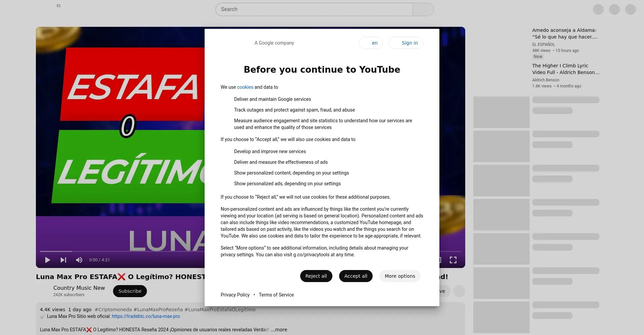This screenshot has height=335, width=644.
Task: Click the Sign in button
Action: 406,43
